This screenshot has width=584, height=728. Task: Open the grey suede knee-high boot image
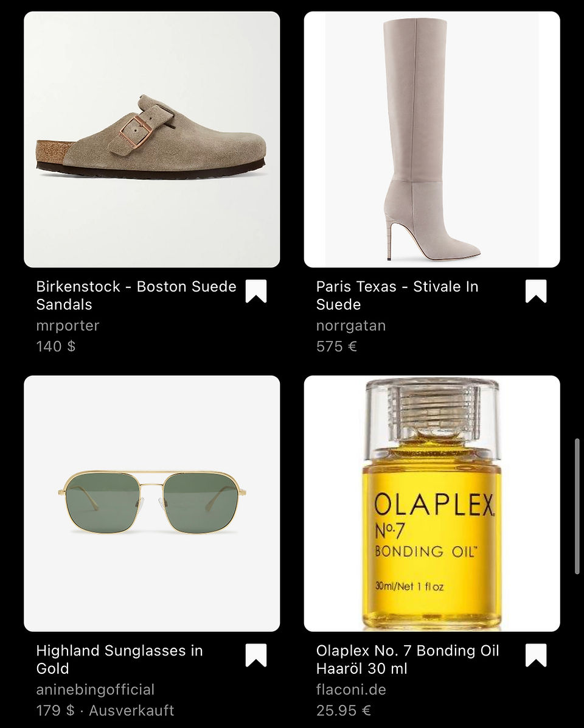click(x=432, y=139)
